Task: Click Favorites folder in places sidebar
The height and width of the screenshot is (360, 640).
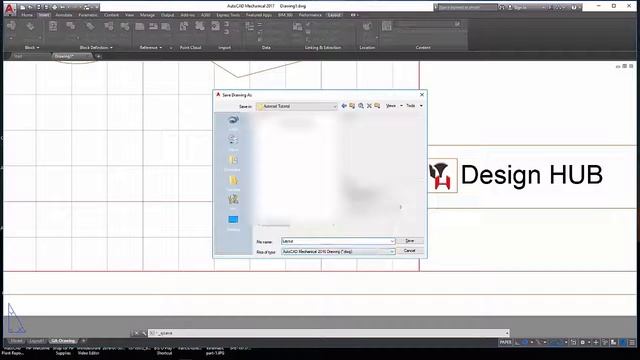Action: [233, 182]
